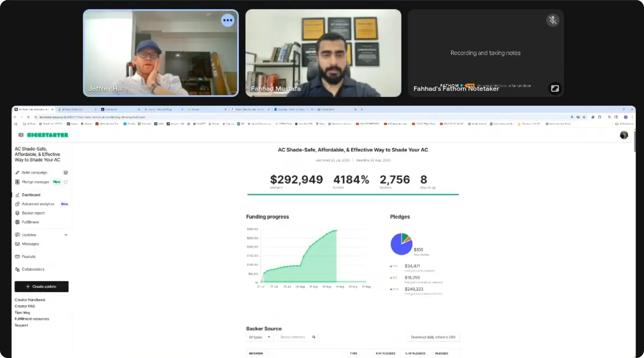Click the Funding progress chart area
This screenshot has height=358, width=644.
pos(313,256)
